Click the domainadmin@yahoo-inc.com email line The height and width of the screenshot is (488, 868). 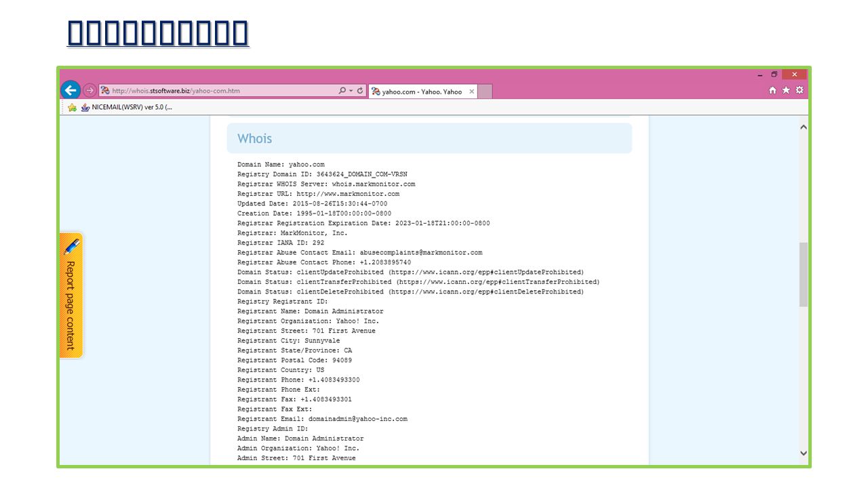tap(322, 419)
